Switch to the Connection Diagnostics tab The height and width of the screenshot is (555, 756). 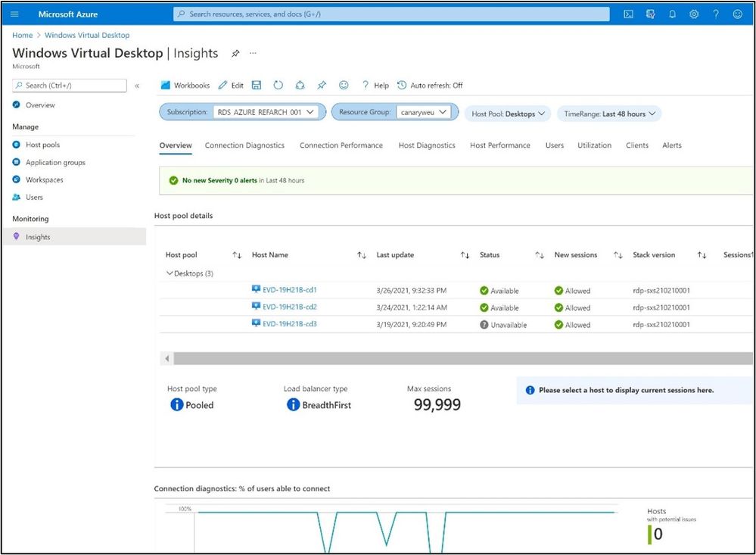pos(244,145)
